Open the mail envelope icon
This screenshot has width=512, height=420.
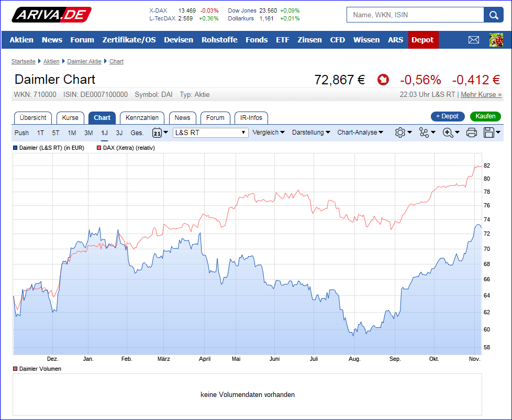point(473,40)
